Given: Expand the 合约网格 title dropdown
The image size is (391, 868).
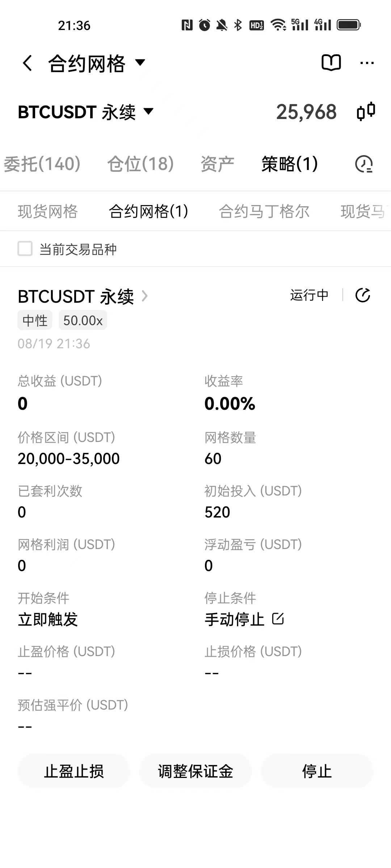Looking at the screenshot, I should pyautogui.click(x=140, y=63).
